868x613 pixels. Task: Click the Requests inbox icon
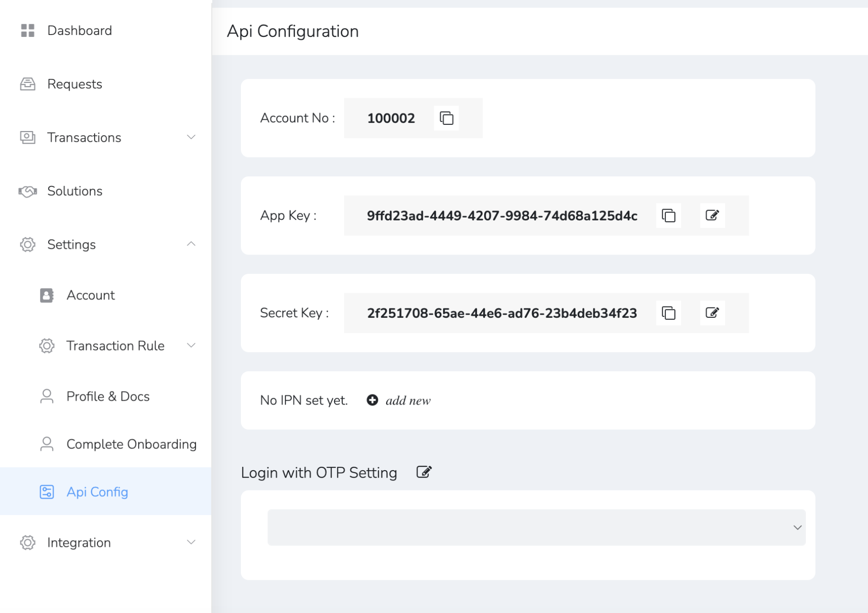(27, 84)
